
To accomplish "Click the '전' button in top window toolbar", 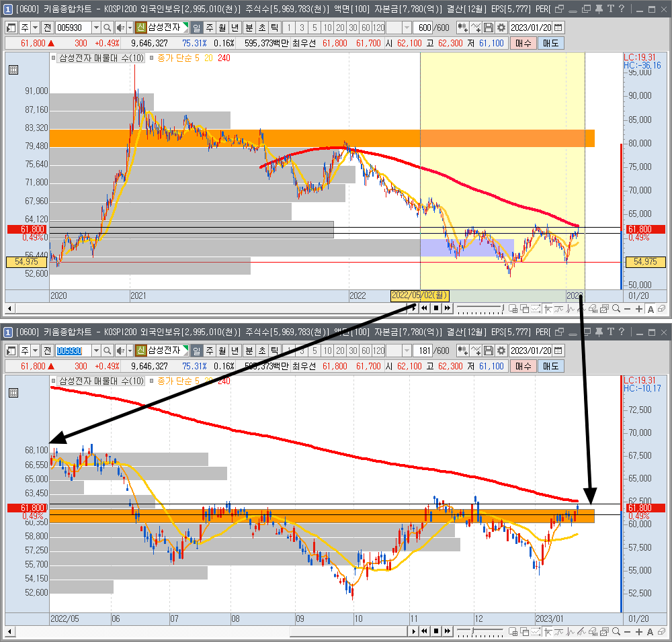I will coord(47,28).
